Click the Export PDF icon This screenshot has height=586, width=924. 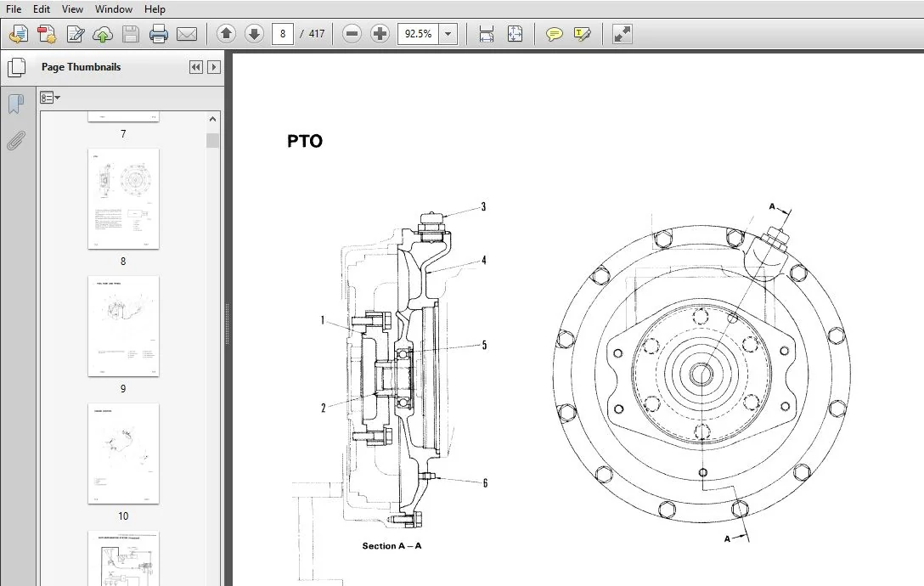coord(47,34)
